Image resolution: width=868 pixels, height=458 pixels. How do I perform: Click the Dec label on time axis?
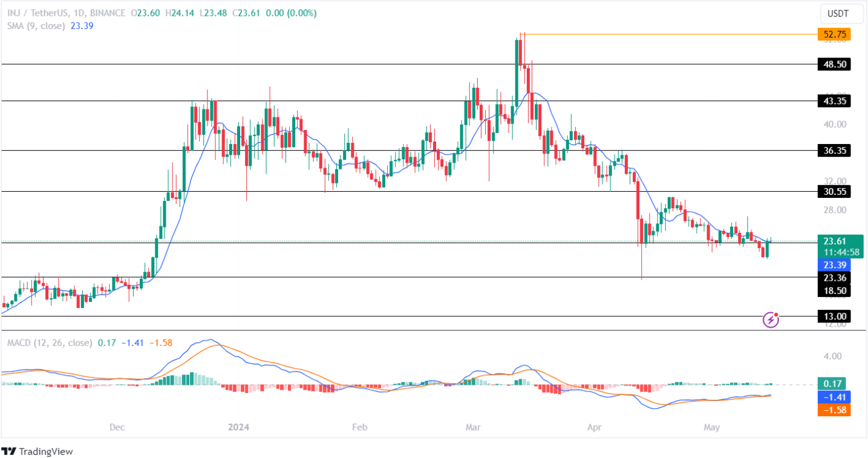click(117, 428)
